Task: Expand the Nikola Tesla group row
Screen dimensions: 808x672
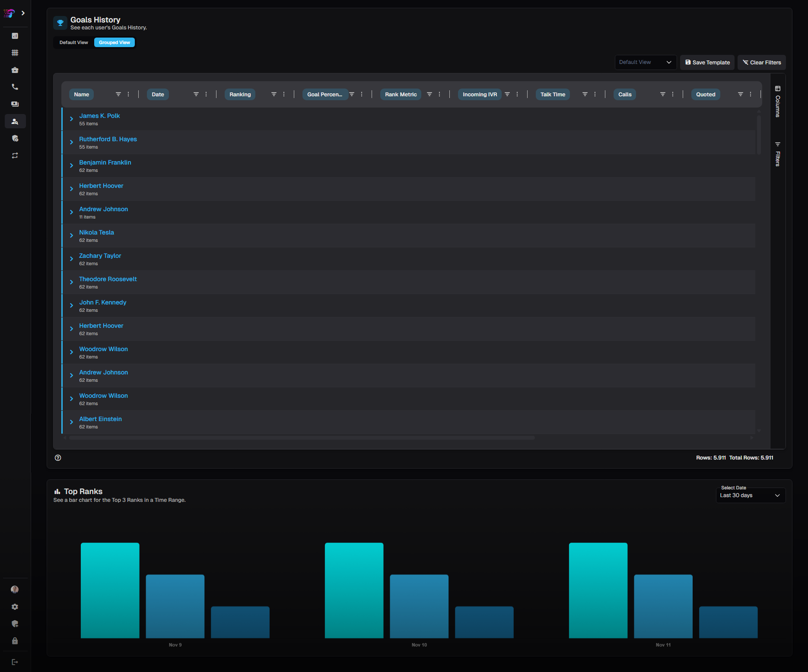Action: click(72, 235)
